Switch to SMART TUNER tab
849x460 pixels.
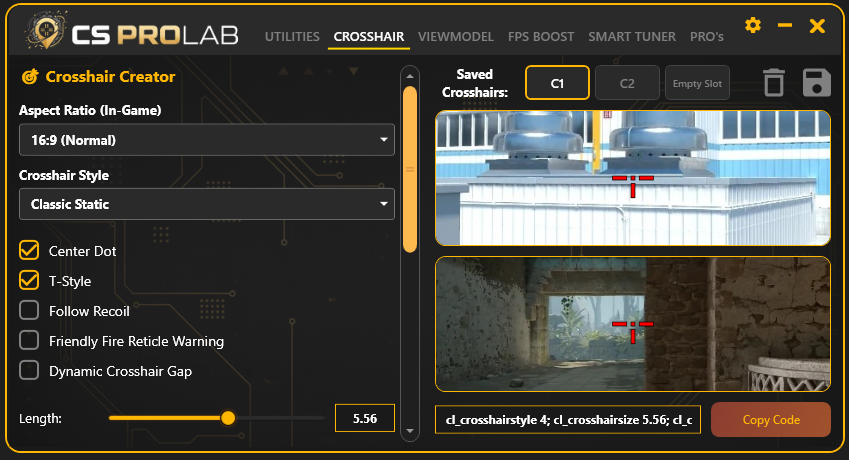632,37
